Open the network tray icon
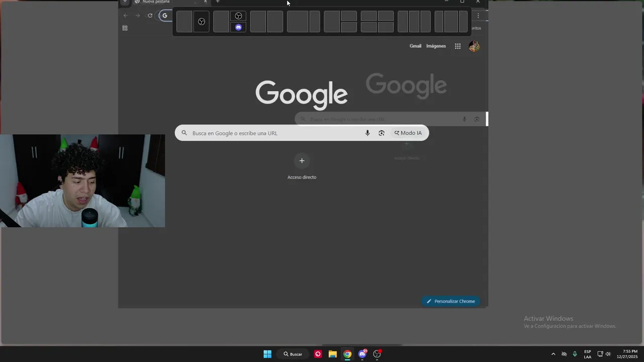644x362 pixels. point(600,354)
